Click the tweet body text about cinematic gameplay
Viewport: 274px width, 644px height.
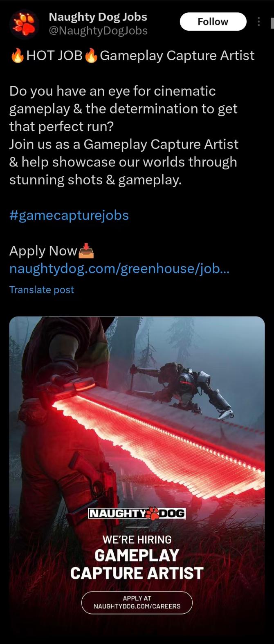[x=124, y=135]
